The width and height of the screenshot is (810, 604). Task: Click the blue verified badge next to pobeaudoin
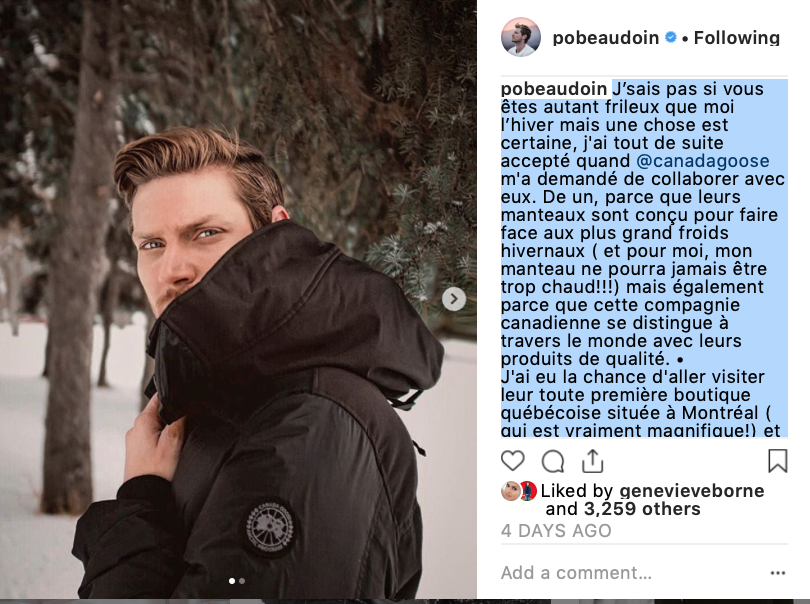(x=671, y=37)
